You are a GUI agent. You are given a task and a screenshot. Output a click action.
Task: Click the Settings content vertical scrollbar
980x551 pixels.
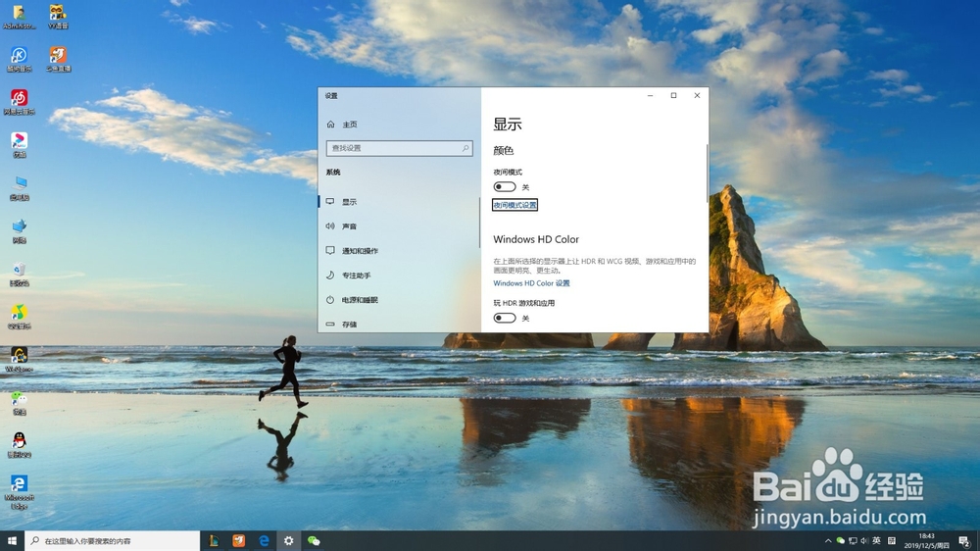pos(707,174)
